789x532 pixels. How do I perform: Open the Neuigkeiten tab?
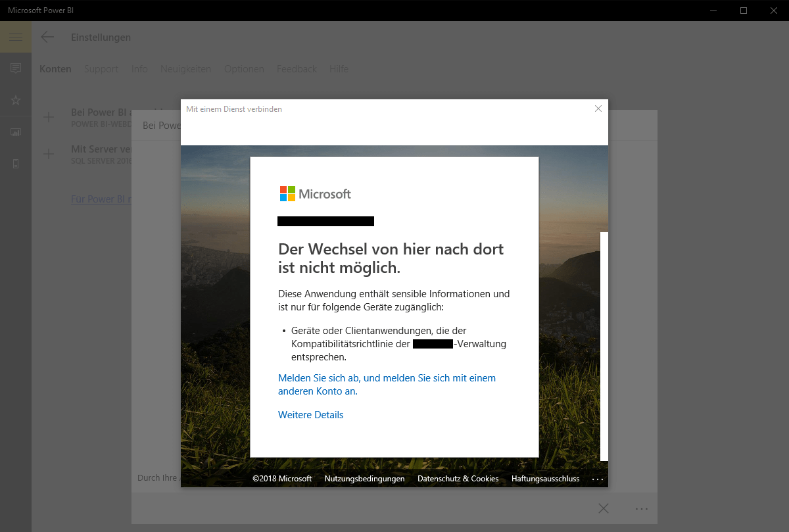186,69
